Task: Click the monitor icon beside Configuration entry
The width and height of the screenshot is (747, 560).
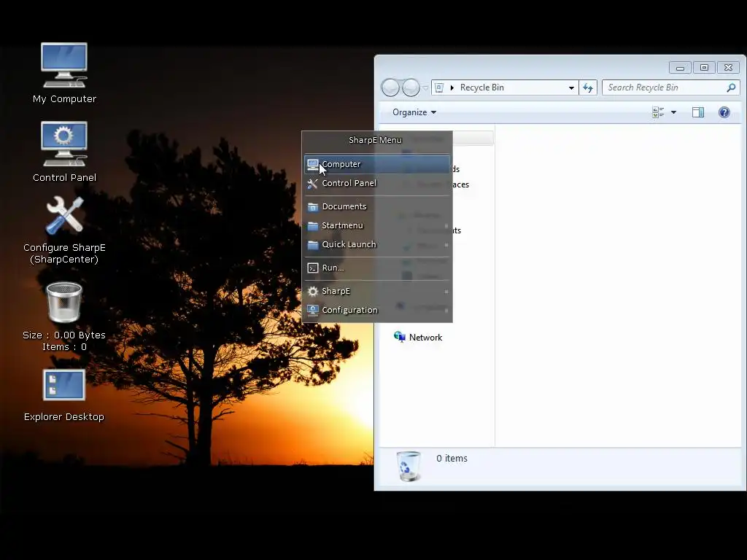Action: coord(312,311)
